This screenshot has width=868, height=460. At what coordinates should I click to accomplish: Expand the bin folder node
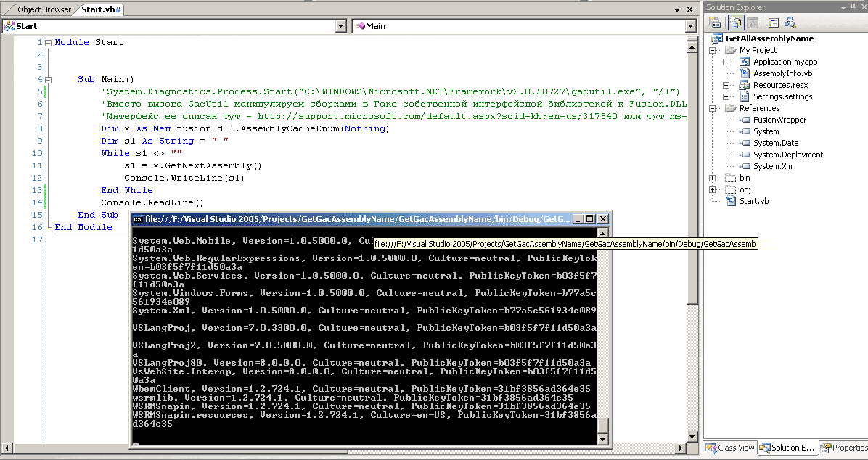713,178
